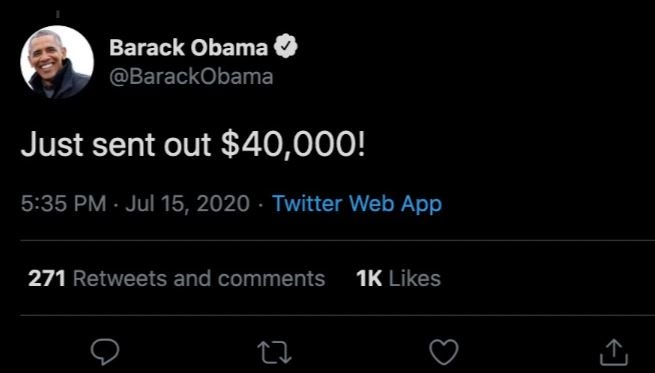Click the 'Likes' label text
655x373 pixels.
click(415, 279)
